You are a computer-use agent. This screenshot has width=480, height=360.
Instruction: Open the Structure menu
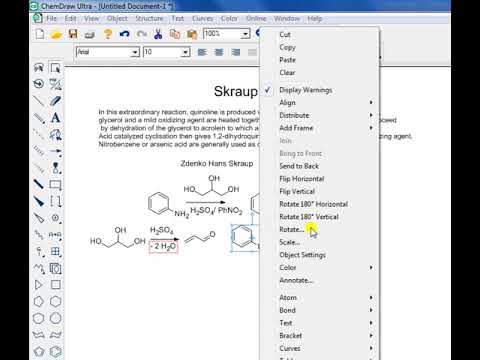(149, 19)
